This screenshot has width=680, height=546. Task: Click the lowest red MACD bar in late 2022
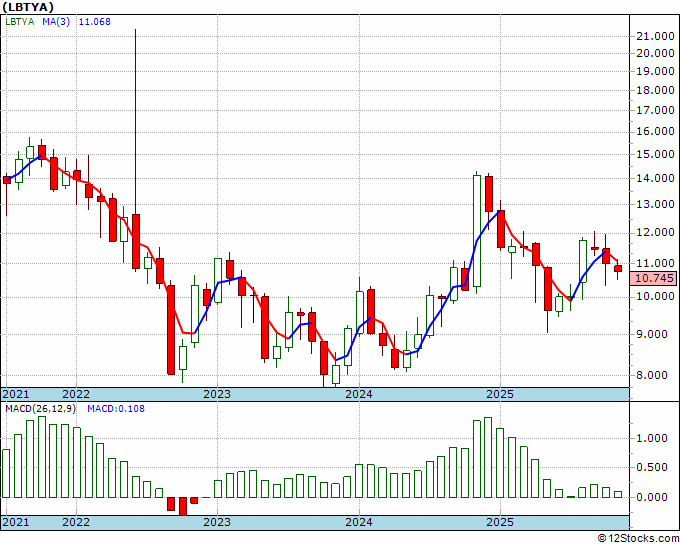click(183, 506)
